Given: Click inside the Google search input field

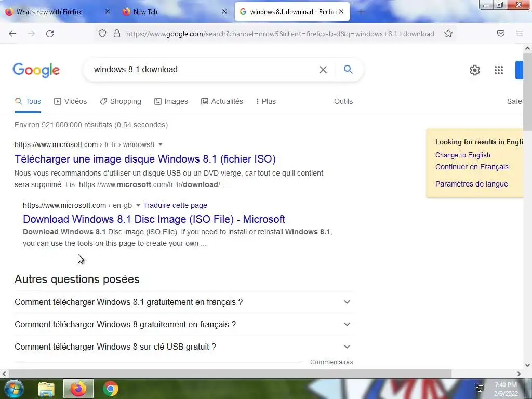Looking at the screenshot, I should [x=204, y=70].
